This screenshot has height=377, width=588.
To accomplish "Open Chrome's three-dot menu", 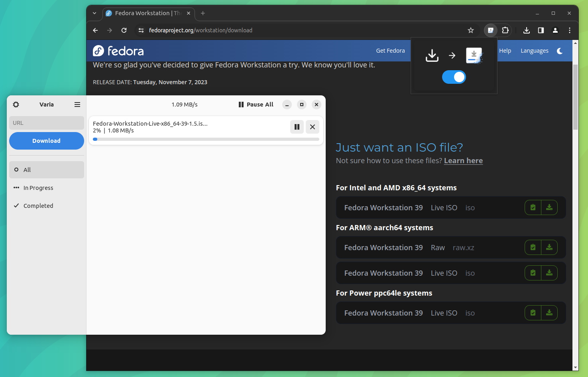I will pos(570,30).
